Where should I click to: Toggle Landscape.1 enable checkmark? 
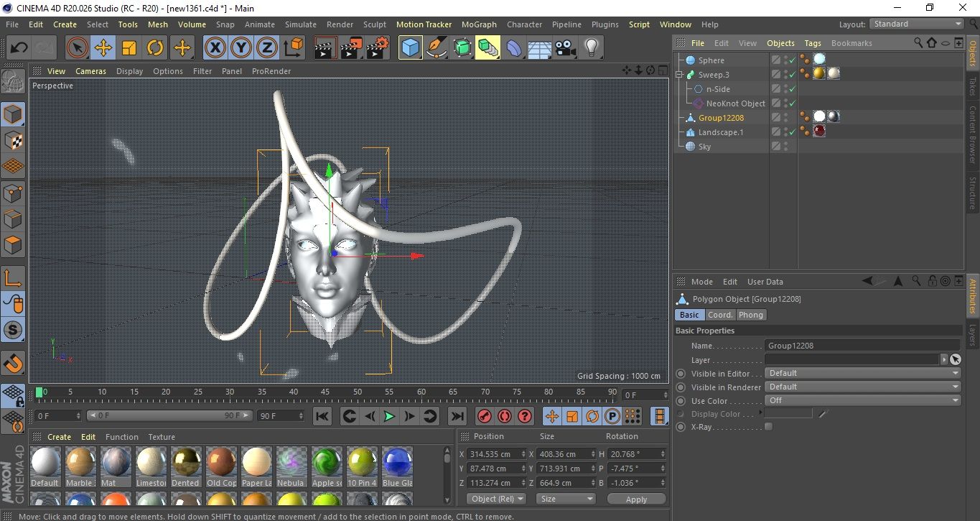pos(793,132)
